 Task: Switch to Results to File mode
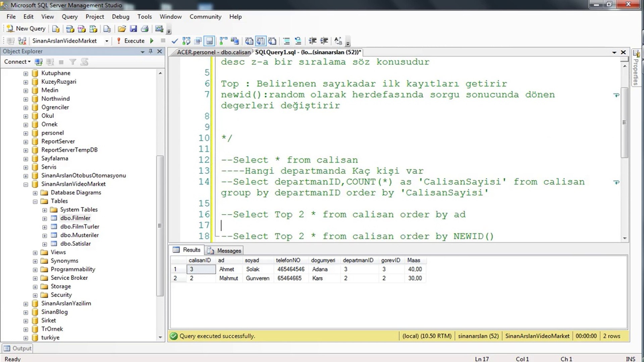pos(272,41)
